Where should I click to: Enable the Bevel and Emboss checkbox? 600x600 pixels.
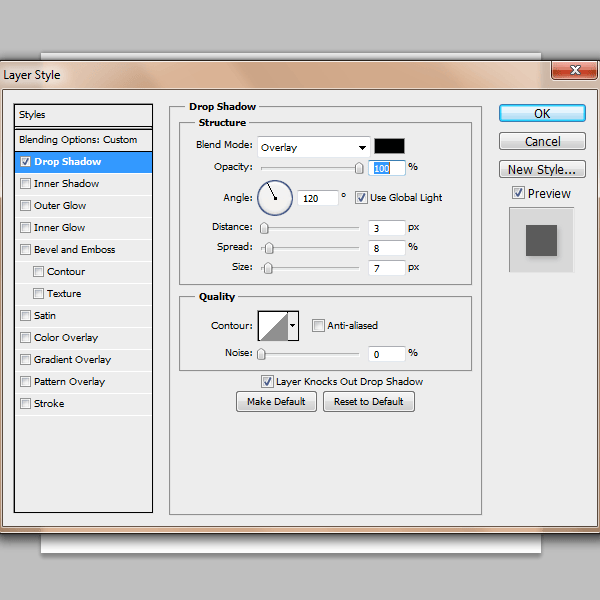click(x=25, y=249)
